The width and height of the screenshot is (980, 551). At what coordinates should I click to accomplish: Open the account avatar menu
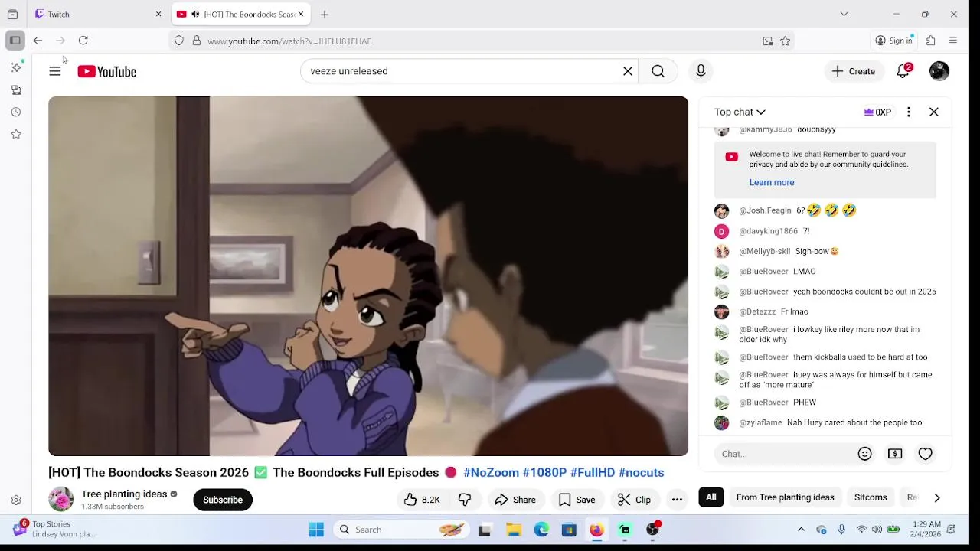point(939,71)
